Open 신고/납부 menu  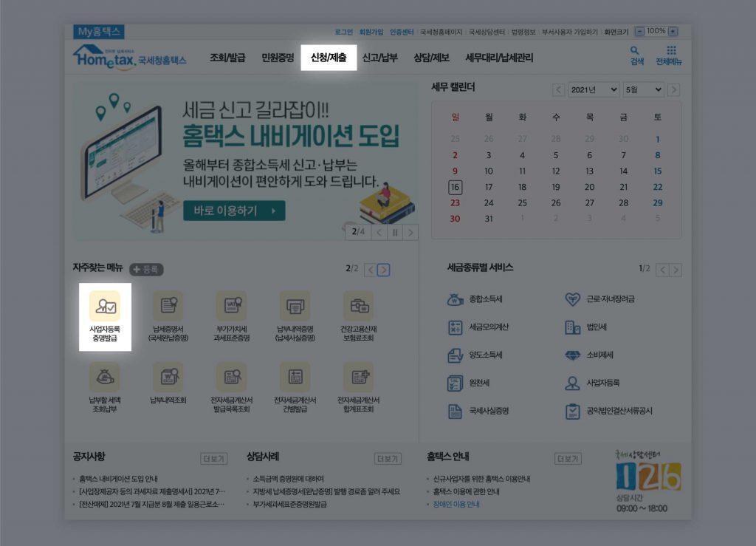point(380,58)
